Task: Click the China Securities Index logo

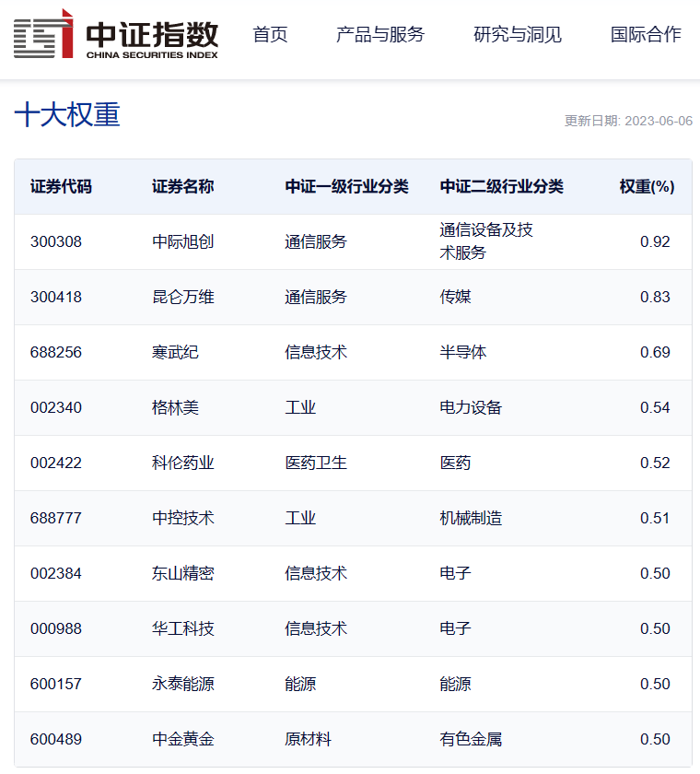Action: [x=116, y=34]
